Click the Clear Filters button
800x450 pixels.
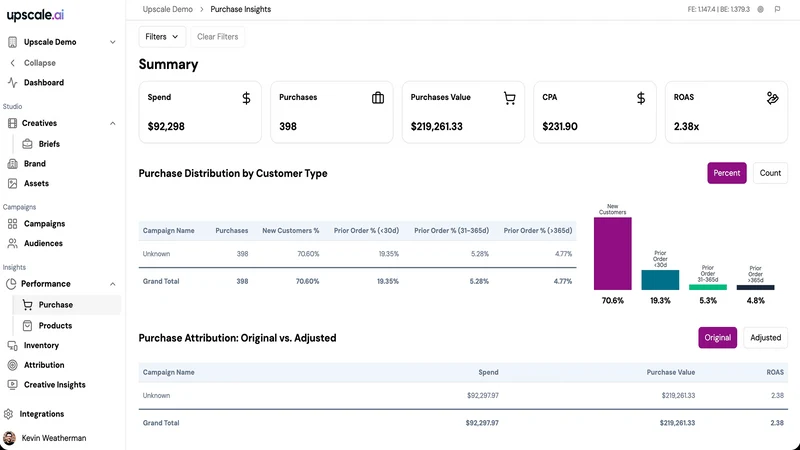pos(217,37)
